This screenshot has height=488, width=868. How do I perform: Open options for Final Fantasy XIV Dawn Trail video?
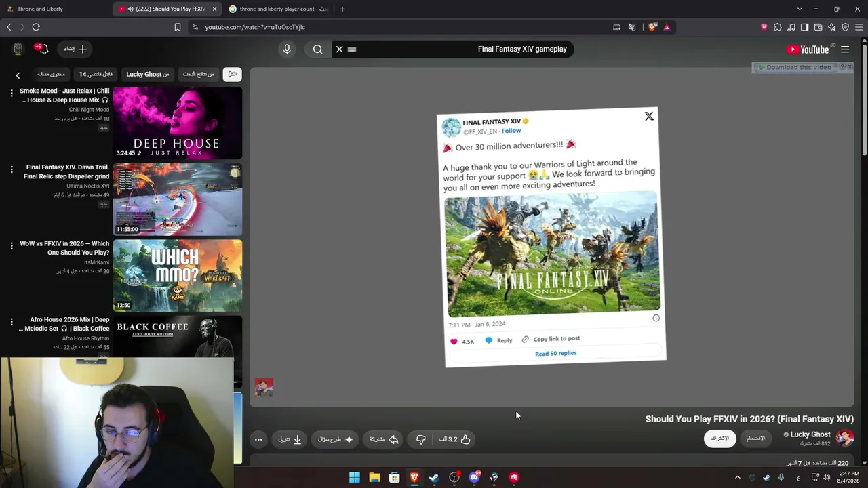[x=12, y=169]
